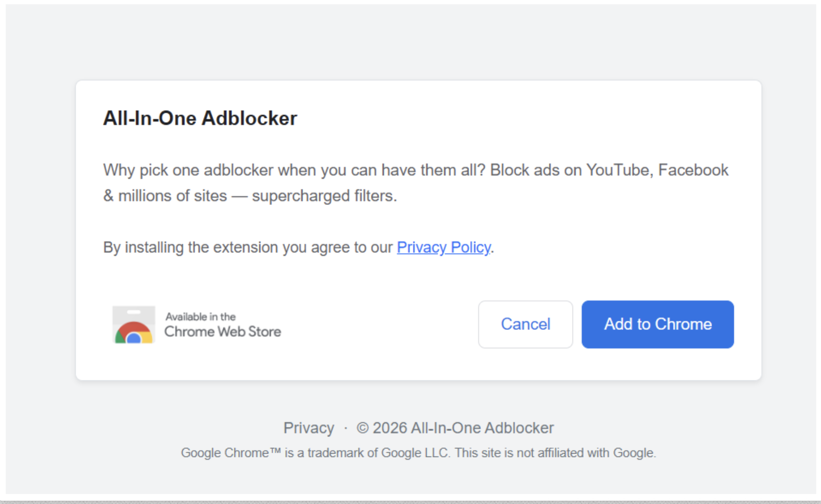This screenshot has width=821, height=504.
Task: Open the Privacy Policy link
Action: pyautogui.click(x=444, y=247)
